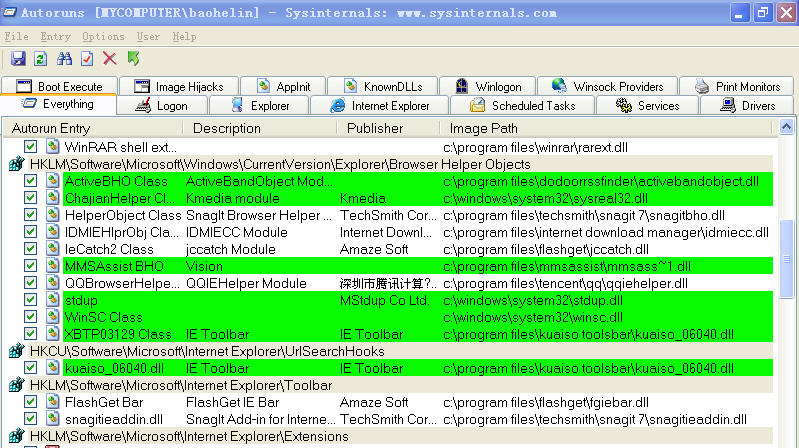This screenshot has height=448, width=799.
Task: Select the Amaze Soft publisher for IeCatch2
Action: coord(374,249)
